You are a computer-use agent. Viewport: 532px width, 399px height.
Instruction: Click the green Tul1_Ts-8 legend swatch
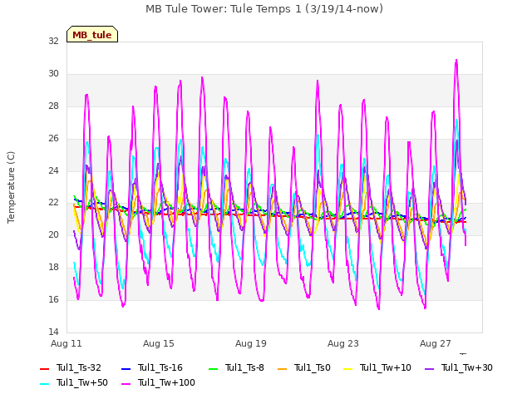[213, 368]
